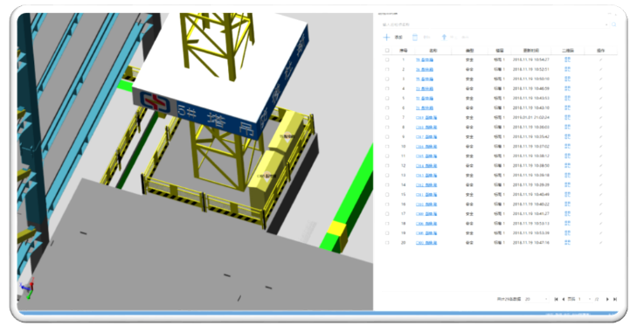Open the name link in row 17

(x=426, y=214)
